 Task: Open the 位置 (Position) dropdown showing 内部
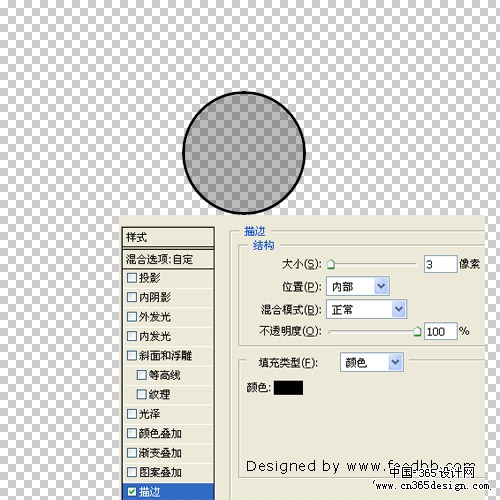358,286
